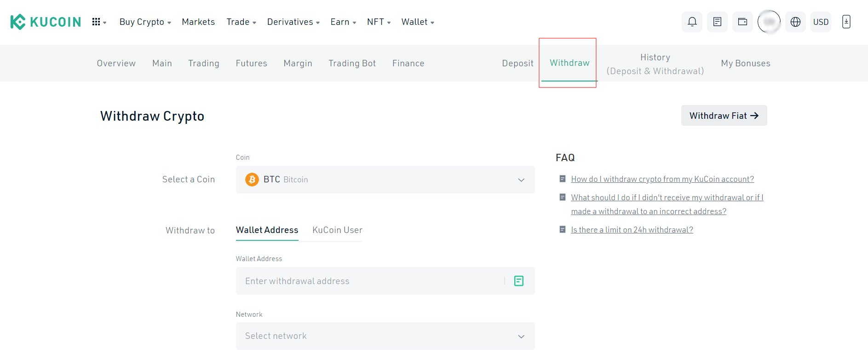Change the USD currency selector
The width and height of the screenshot is (868, 361).
[821, 22]
